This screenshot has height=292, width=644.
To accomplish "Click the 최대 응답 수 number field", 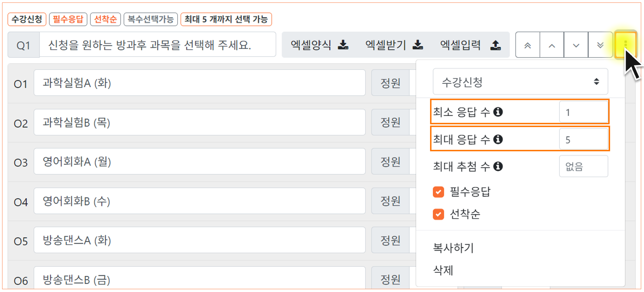I will tap(583, 139).
